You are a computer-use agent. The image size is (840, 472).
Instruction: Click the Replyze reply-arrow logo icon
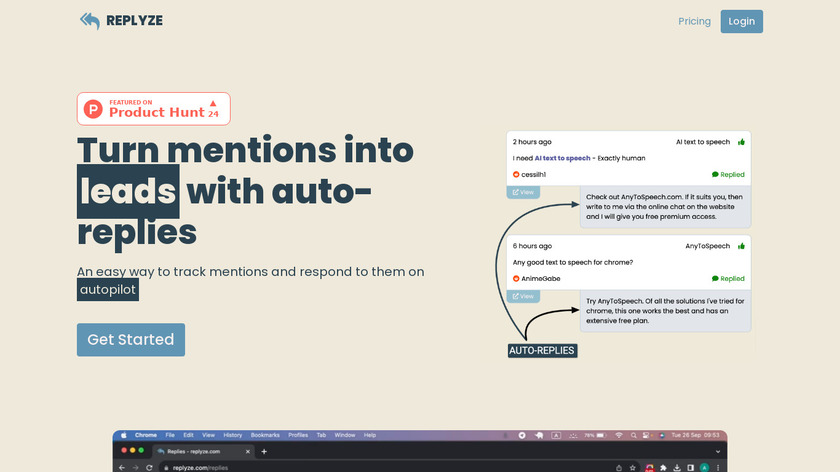click(90, 21)
